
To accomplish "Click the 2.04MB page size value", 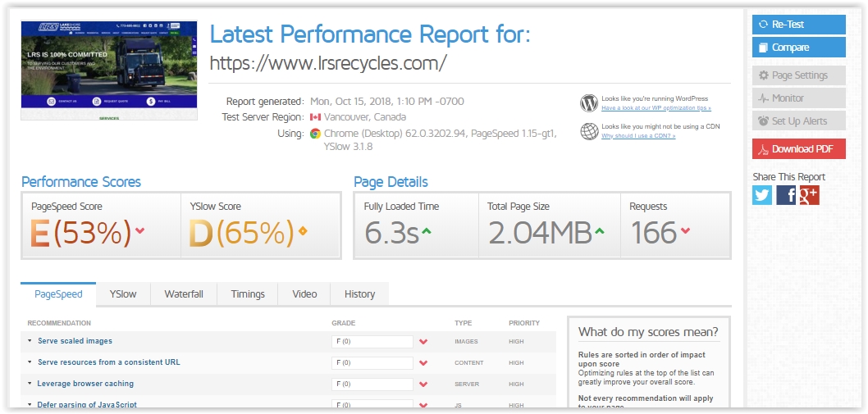I will pos(540,233).
